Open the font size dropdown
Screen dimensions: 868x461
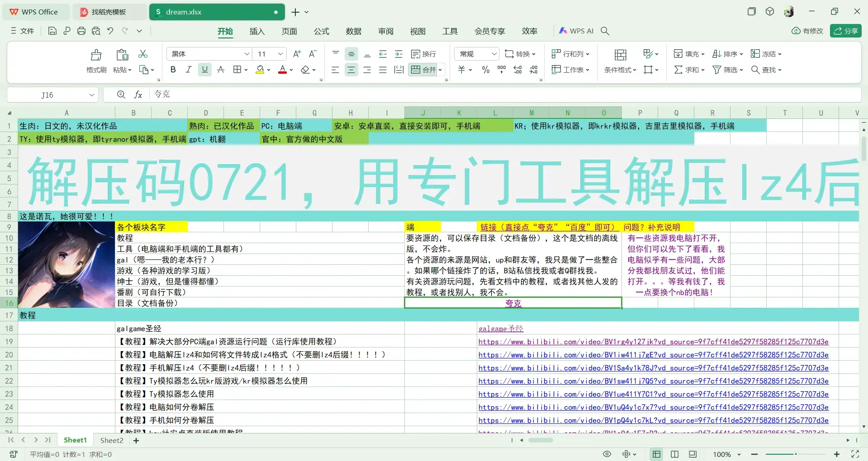click(x=280, y=54)
